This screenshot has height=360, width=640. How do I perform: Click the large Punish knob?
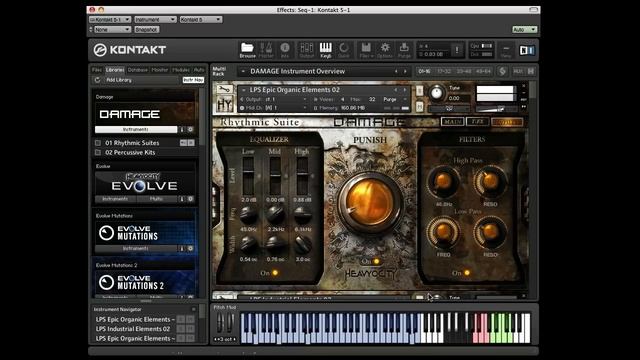point(370,202)
